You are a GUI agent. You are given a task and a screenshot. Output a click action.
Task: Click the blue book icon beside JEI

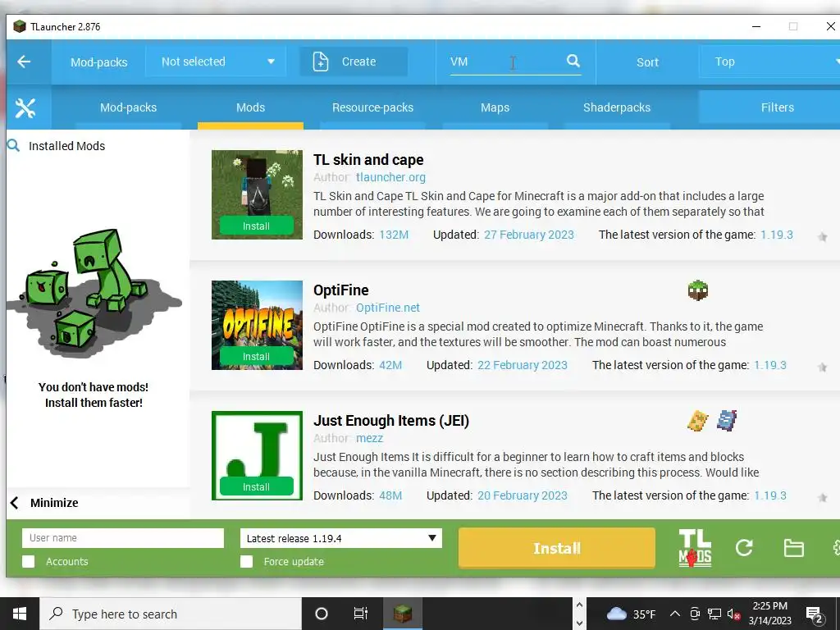coord(727,421)
